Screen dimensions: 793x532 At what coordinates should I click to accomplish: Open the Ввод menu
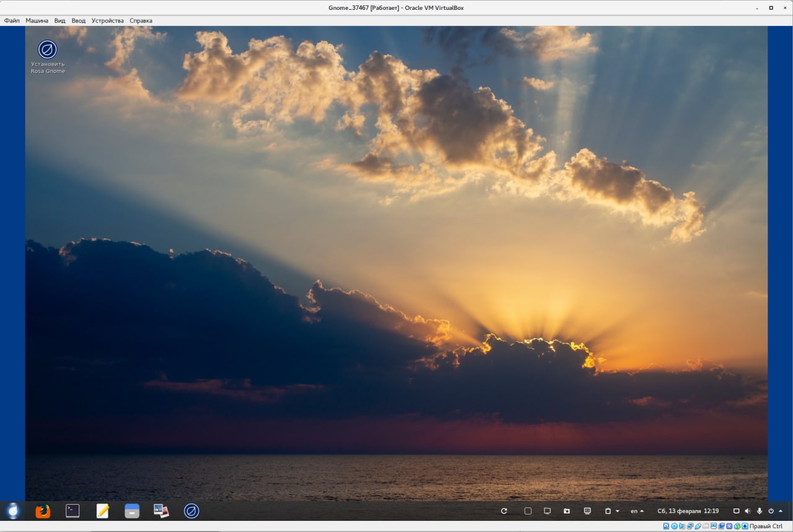click(x=79, y=20)
